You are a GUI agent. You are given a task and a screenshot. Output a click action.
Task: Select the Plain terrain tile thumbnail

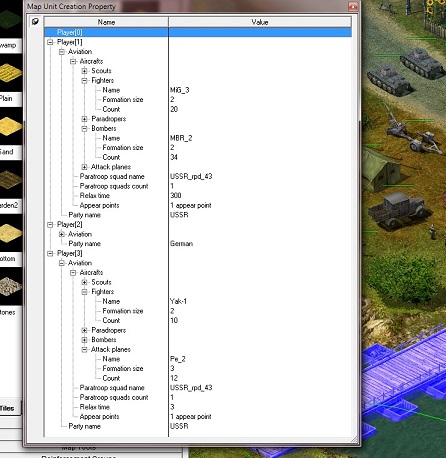(x=11, y=72)
